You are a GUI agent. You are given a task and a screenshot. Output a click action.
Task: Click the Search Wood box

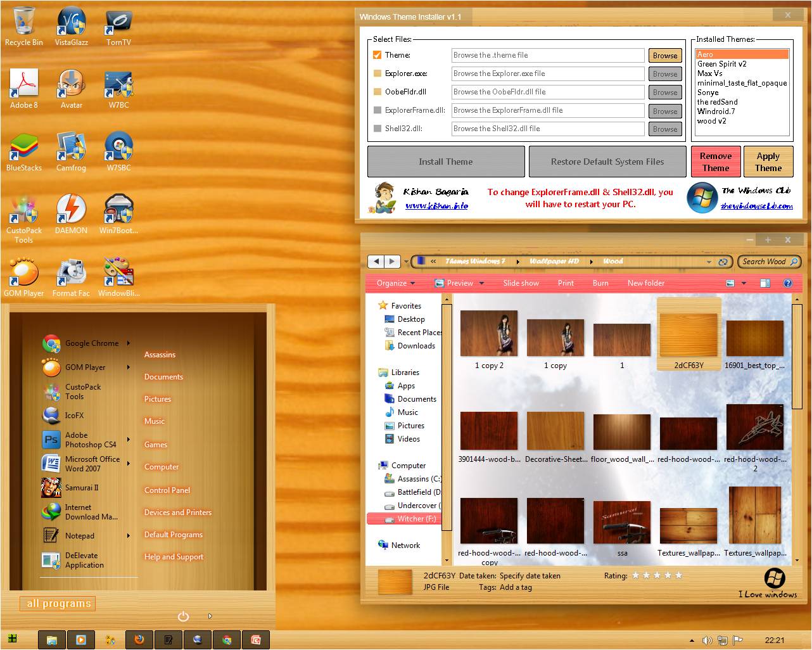point(770,262)
